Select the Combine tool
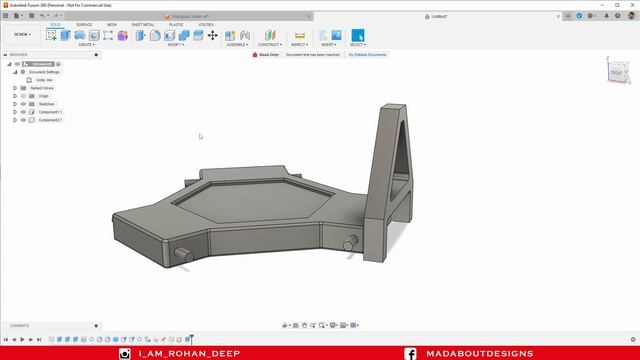This screenshot has height=360, width=640. tap(184, 36)
